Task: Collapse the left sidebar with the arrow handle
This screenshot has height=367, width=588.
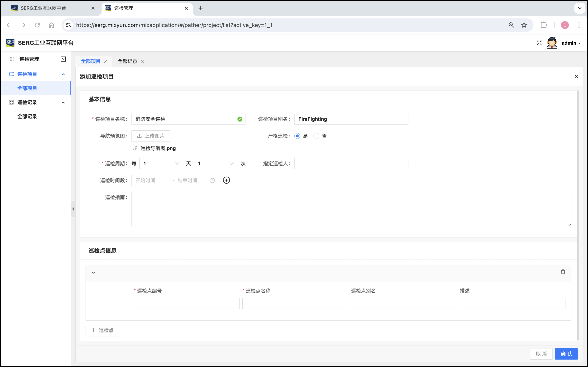Action: pyautogui.click(x=73, y=209)
